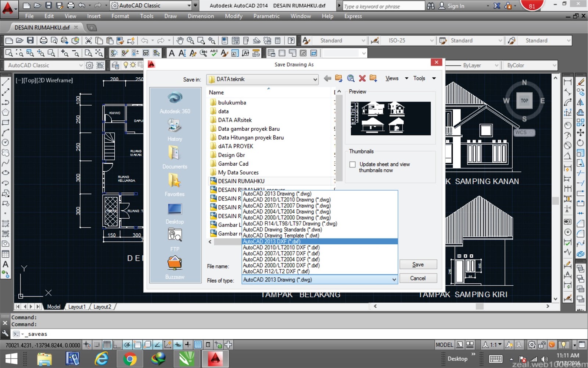Open Autodesk 360 location in dialog
This screenshot has width=588, height=368.
click(x=175, y=102)
